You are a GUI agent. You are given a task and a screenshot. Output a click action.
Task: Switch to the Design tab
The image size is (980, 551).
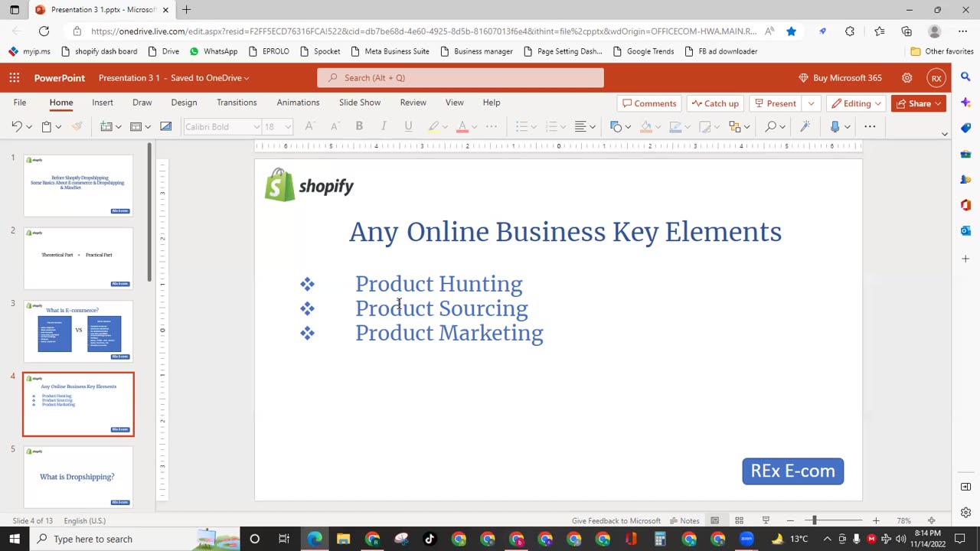184,103
